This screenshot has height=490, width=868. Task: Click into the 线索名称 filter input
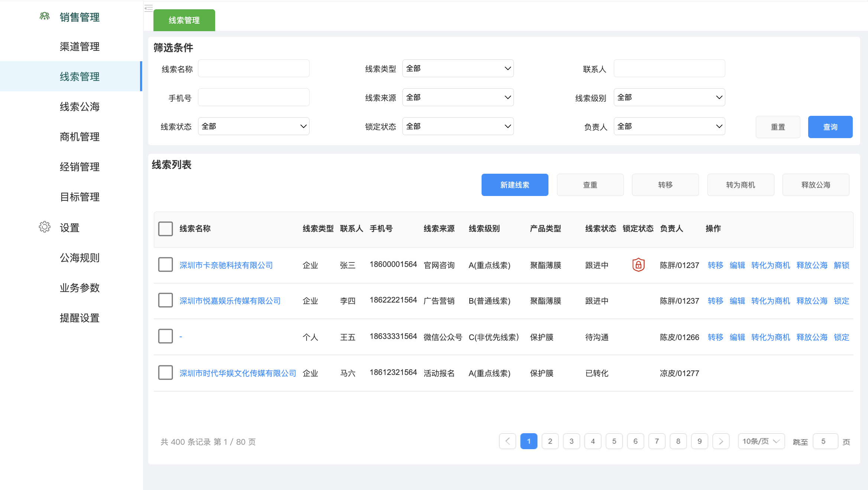[x=254, y=68]
